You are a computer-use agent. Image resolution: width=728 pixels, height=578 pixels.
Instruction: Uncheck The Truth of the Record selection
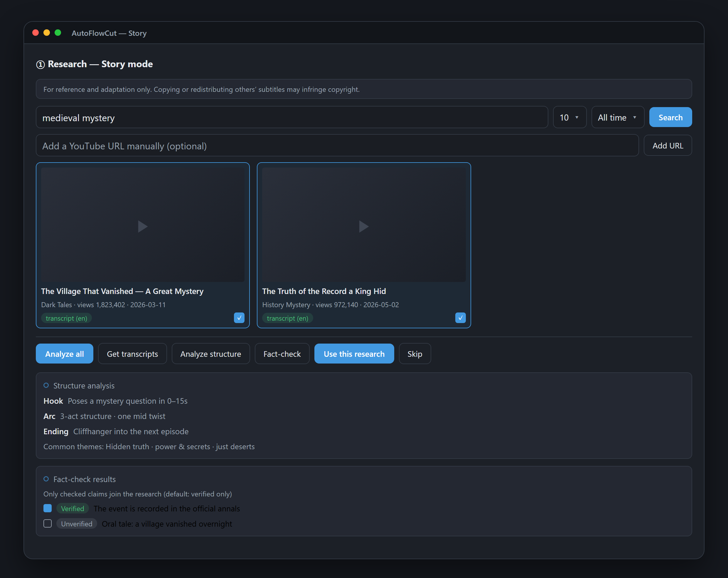click(460, 318)
